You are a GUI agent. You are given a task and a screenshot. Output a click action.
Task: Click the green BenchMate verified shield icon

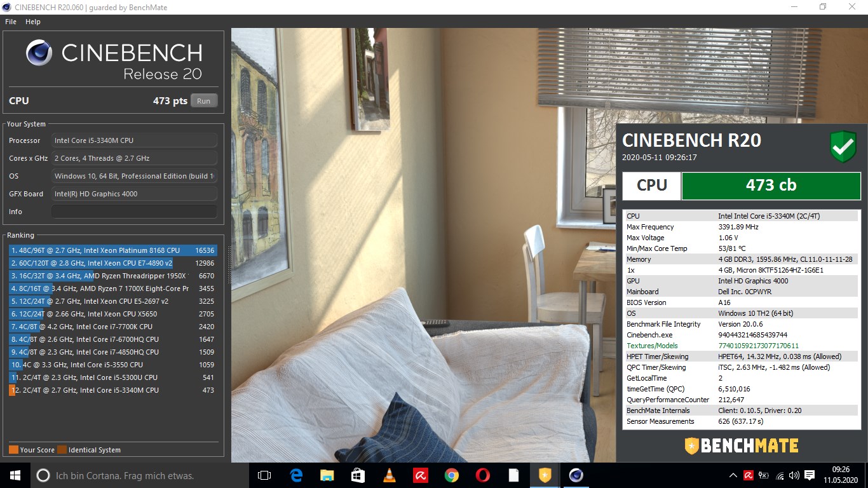[843, 147]
